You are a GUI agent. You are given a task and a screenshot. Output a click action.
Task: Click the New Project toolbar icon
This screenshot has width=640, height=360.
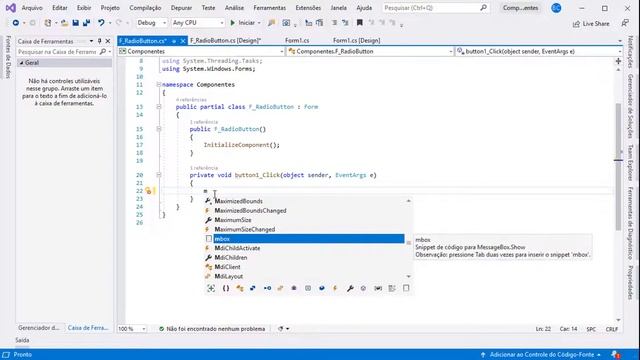pos(48,23)
